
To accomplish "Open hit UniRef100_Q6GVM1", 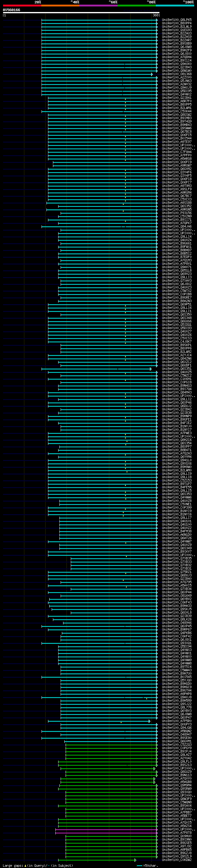I will 176,741.
